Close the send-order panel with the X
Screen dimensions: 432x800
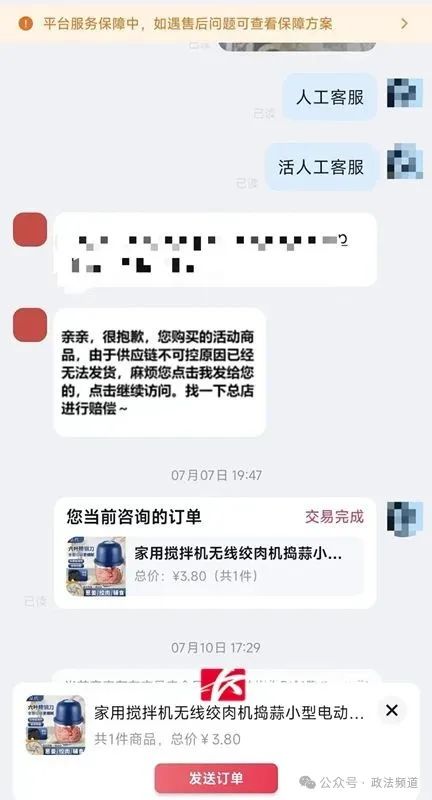(x=392, y=710)
